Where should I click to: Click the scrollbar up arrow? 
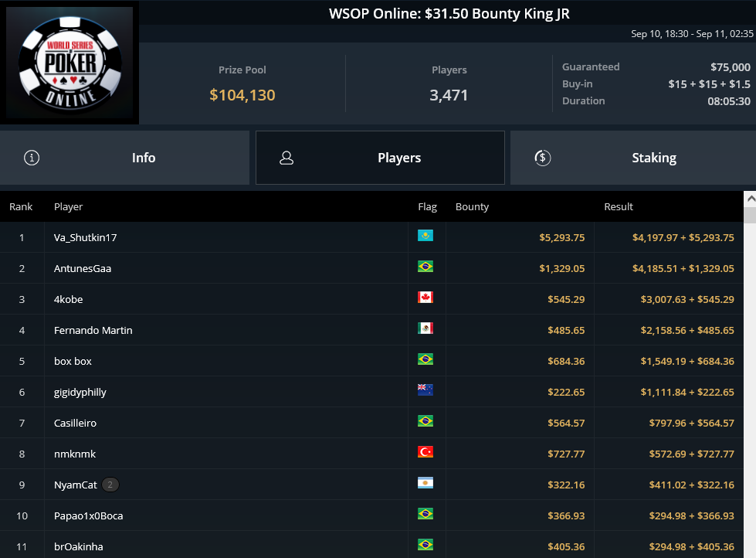click(x=751, y=199)
